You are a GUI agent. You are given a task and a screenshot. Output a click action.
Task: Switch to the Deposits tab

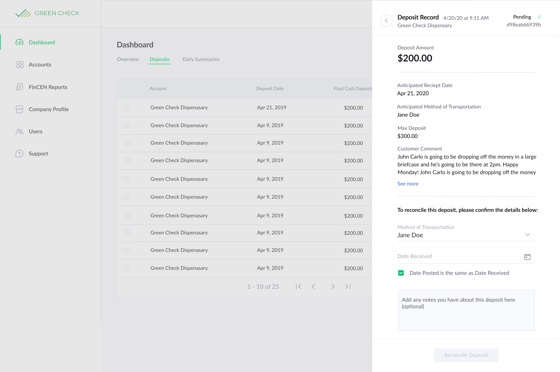pyautogui.click(x=160, y=59)
